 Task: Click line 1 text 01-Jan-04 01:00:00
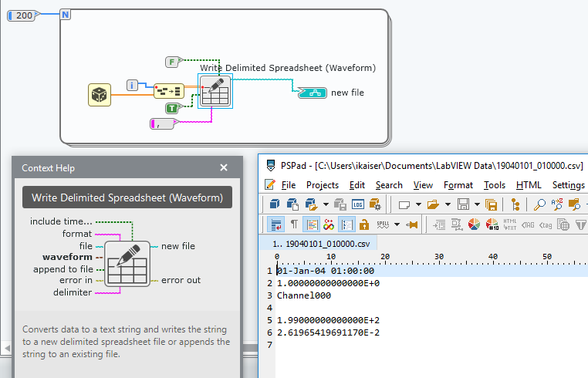coord(326,271)
